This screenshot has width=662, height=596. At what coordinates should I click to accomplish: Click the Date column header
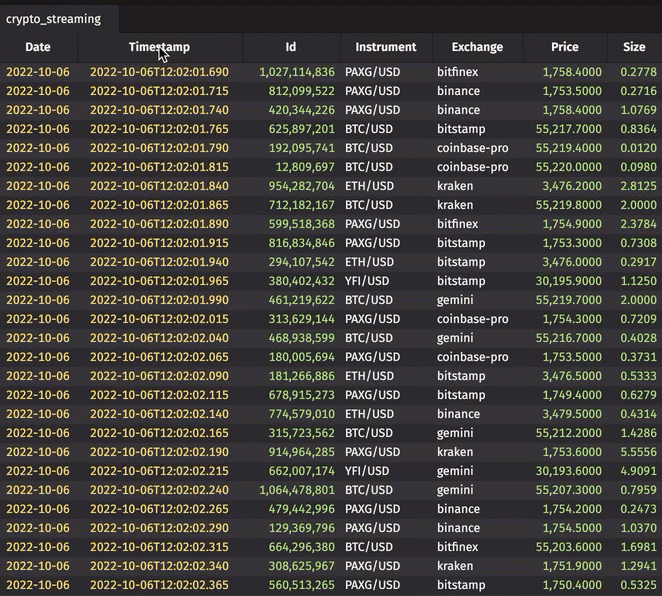pos(38,47)
